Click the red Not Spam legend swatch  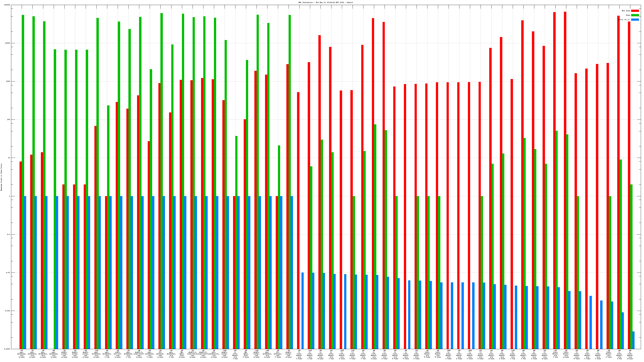(x=635, y=11)
